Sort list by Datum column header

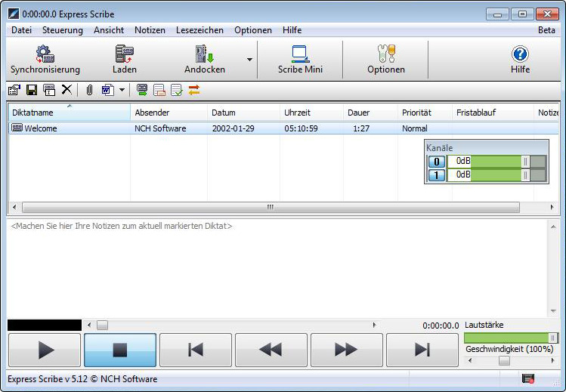[x=243, y=112]
